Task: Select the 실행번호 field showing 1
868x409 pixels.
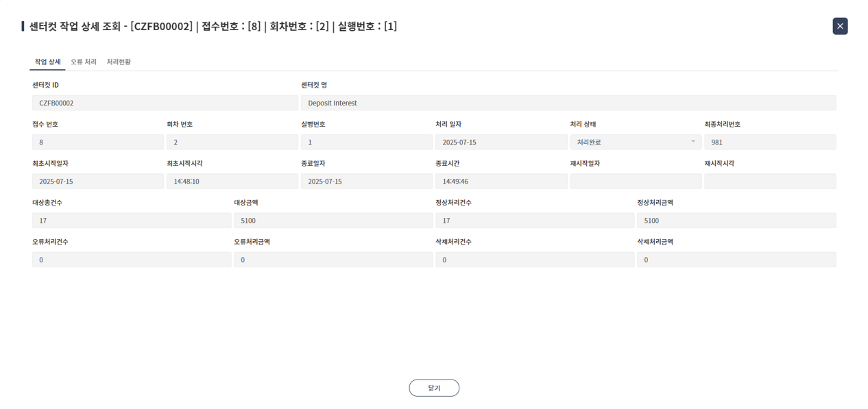Action: (x=367, y=142)
